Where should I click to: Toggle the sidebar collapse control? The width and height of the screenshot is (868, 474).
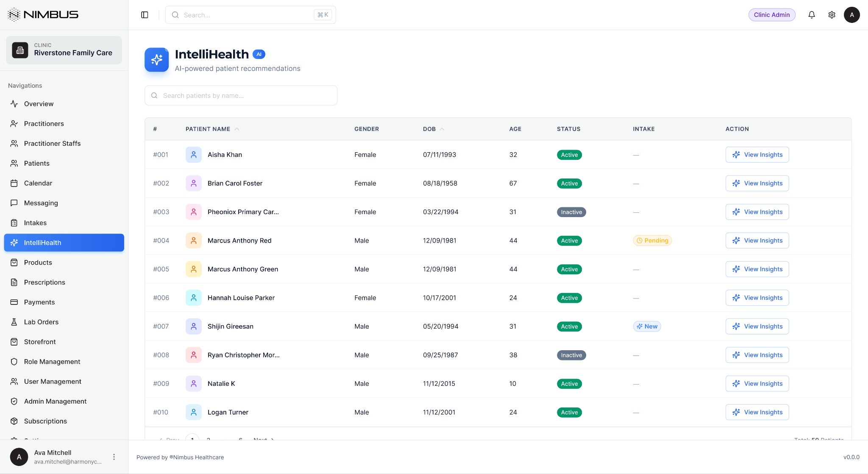click(145, 14)
